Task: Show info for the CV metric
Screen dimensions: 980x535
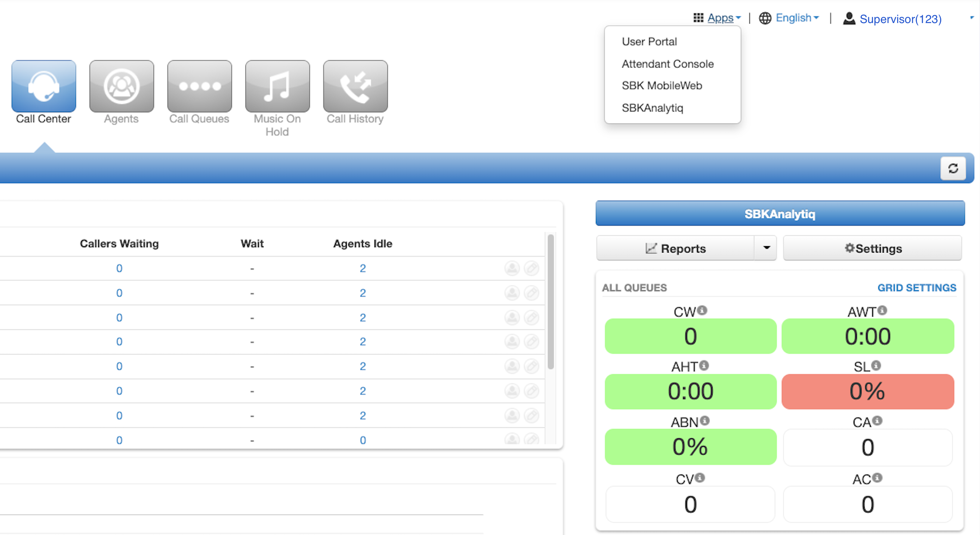Action: tap(700, 478)
